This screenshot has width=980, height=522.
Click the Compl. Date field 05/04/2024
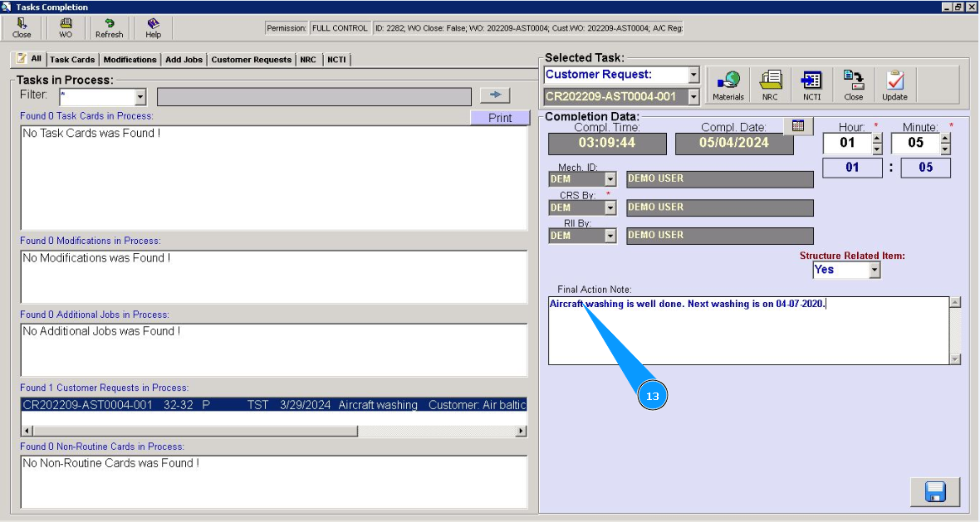pyautogui.click(x=733, y=143)
